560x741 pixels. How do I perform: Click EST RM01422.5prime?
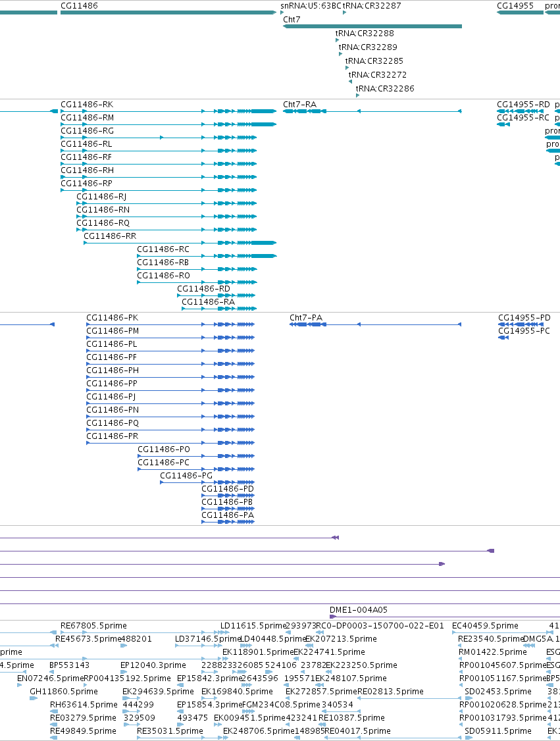492,652
